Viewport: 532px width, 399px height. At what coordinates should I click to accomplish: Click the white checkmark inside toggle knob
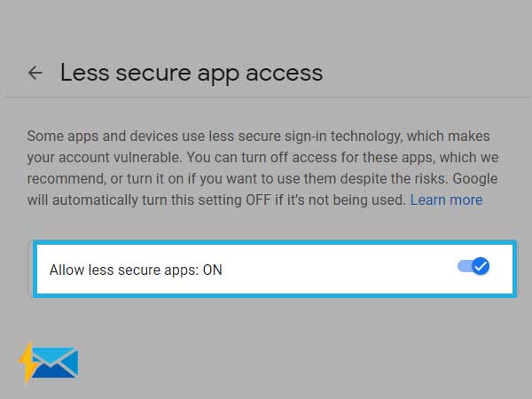[481, 266]
